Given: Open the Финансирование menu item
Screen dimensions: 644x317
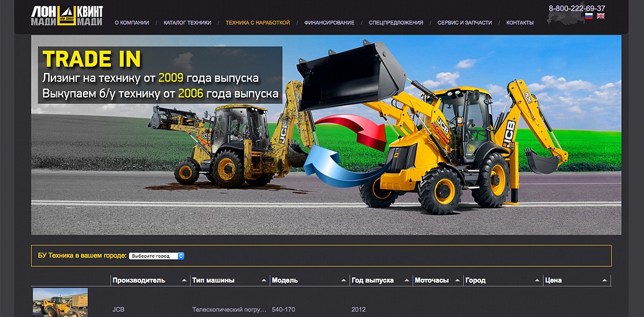Looking at the screenshot, I should (329, 23).
